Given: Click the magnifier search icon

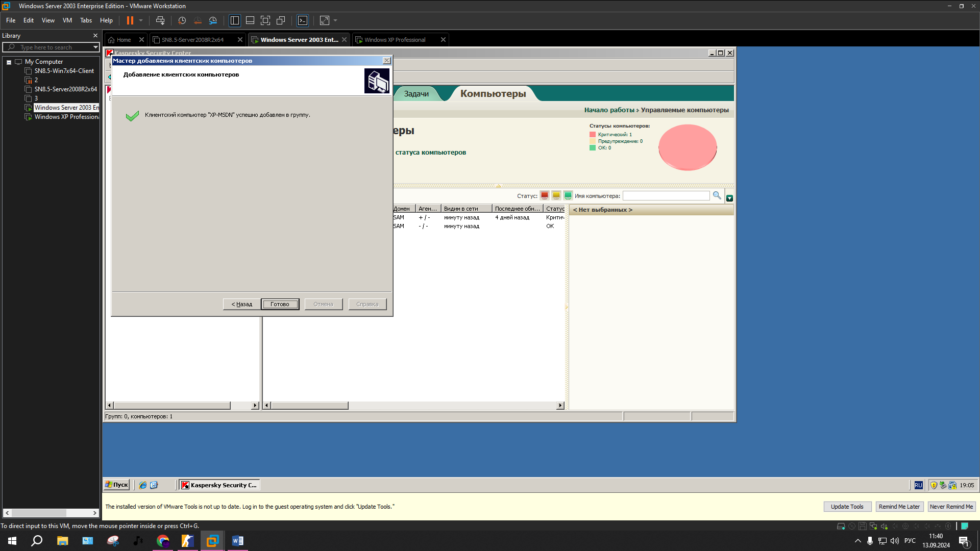Looking at the screenshot, I should coord(717,196).
